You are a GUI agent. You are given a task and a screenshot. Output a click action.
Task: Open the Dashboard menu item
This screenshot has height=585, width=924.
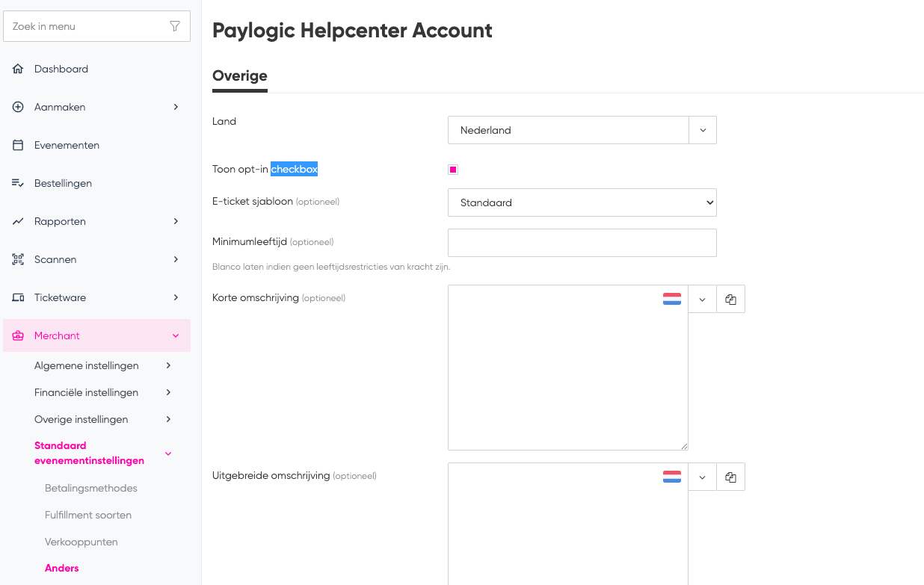(97, 69)
